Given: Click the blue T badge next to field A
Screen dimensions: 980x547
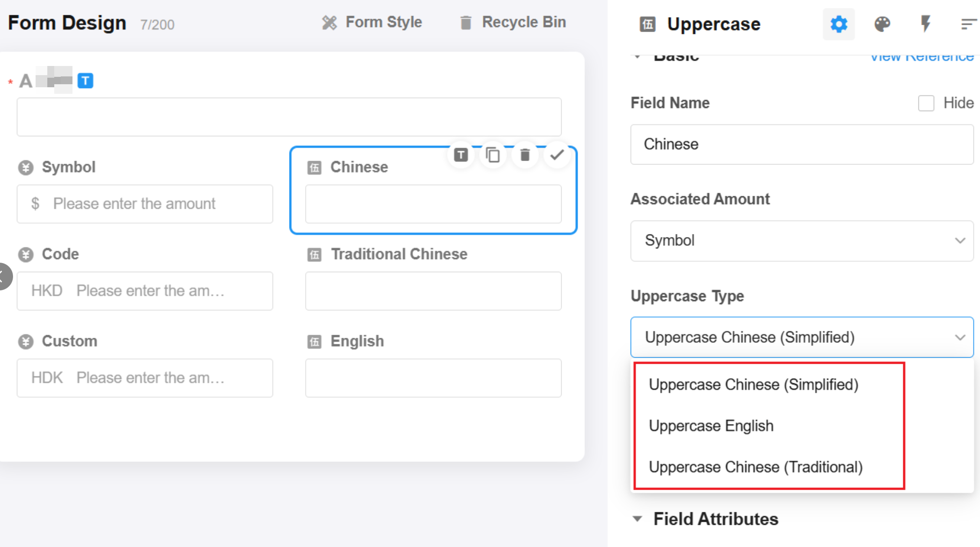Looking at the screenshot, I should (86, 81).
